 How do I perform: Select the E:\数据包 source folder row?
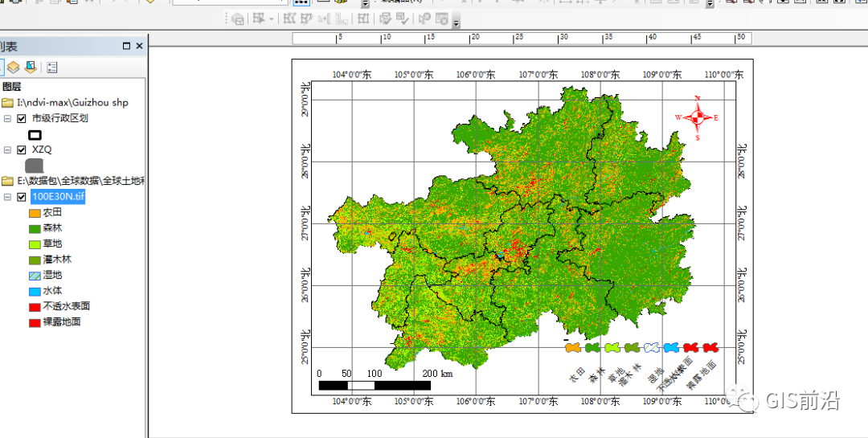(x=73, y=181)
